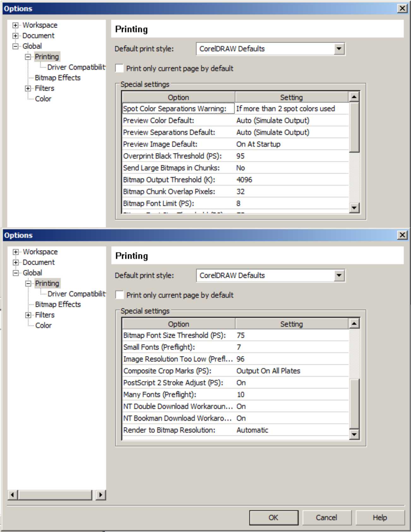Click the tree horizontal scrollbar thumb

pos(55,495)
